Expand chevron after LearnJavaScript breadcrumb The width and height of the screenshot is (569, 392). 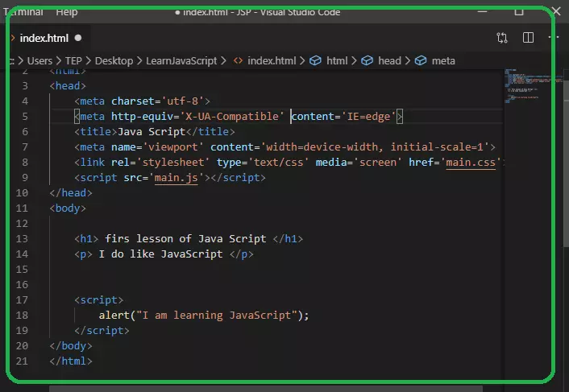pos(223,61)
